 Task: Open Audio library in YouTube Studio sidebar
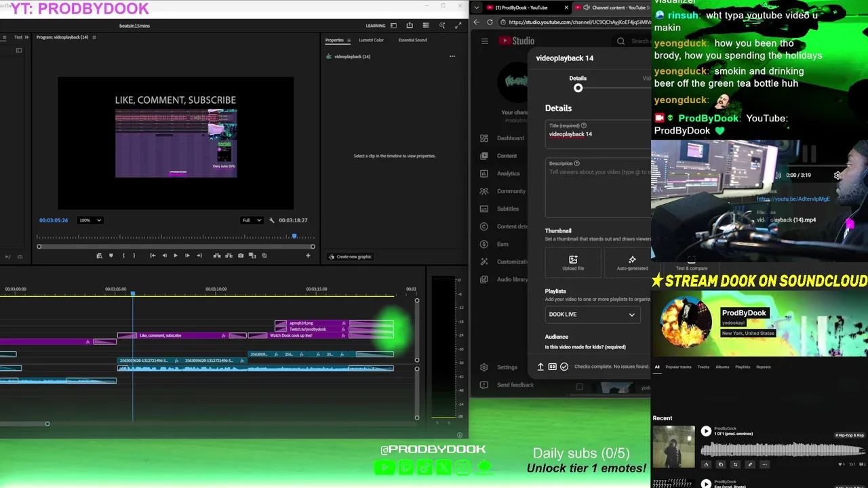pos(502,279)
